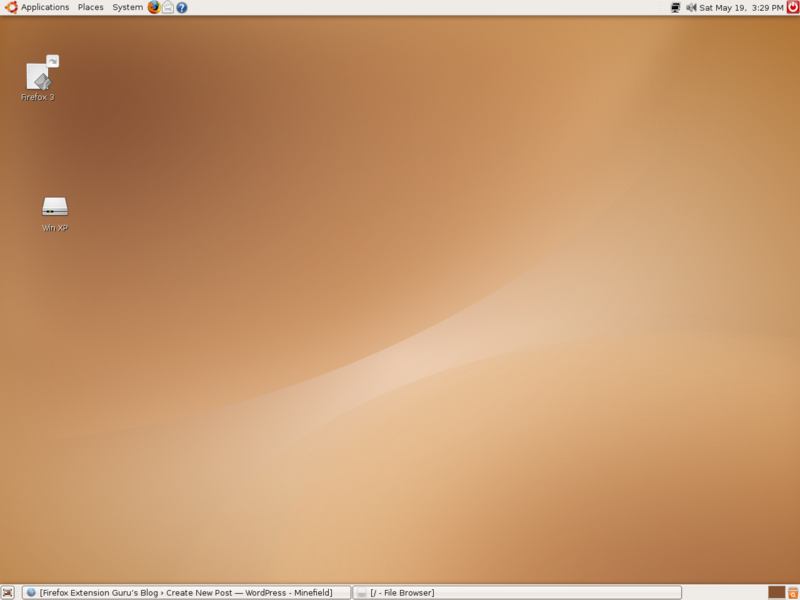Image resolution: width=800 pixels, height=600 pixels.
Task: Select the Win XP drive icon
Action: pyautogui.click(x=55, y=214)
